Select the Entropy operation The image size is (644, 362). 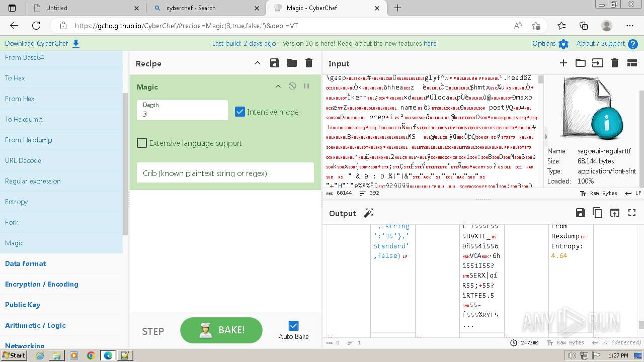[61, 202]
